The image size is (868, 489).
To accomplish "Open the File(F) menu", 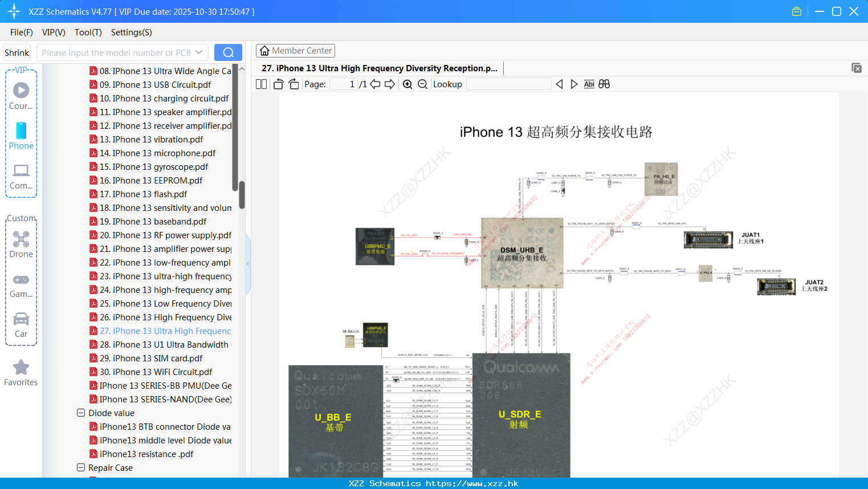I will [x=22, y=32].
